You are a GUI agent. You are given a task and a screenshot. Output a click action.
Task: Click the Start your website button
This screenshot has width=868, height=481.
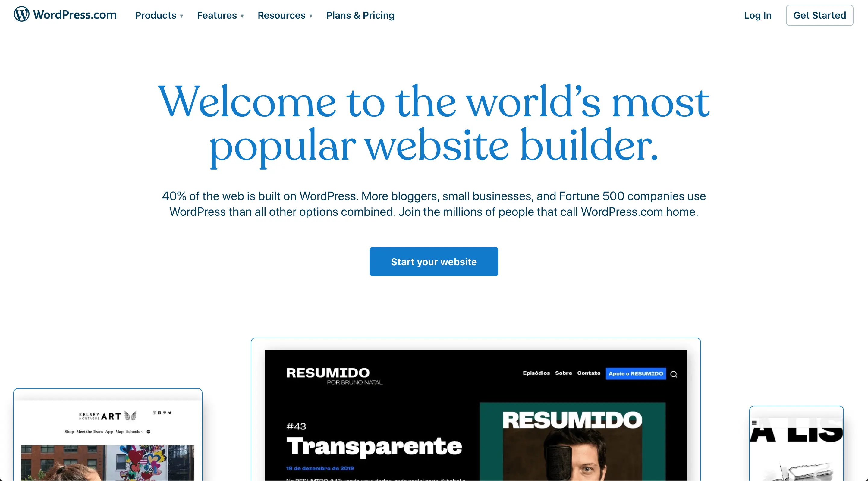434,261
